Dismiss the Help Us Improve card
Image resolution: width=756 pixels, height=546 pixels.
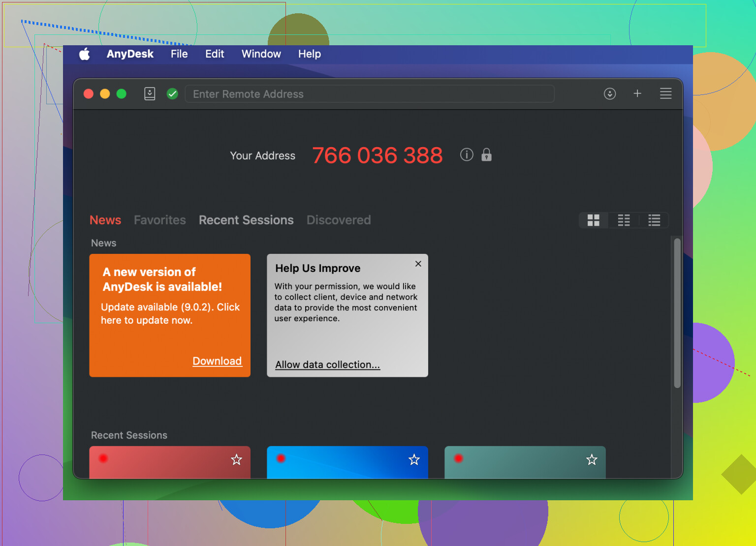click(418, 264)
